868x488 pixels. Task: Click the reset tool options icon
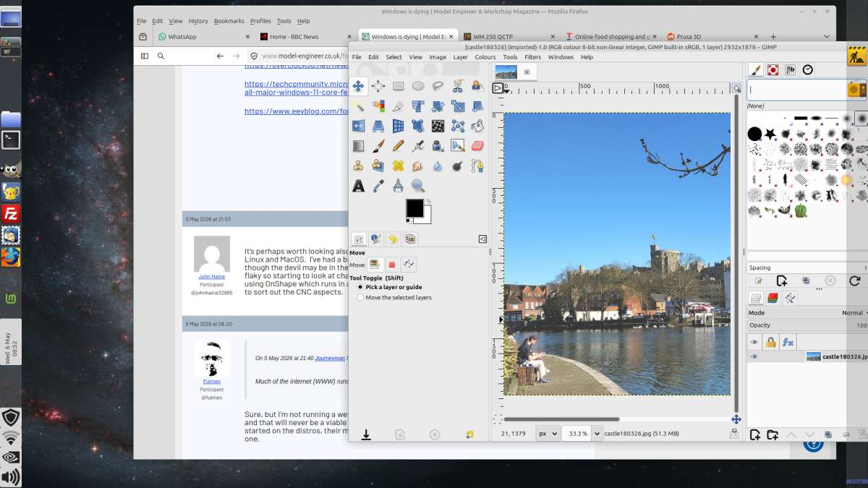(x=470, y=435)
